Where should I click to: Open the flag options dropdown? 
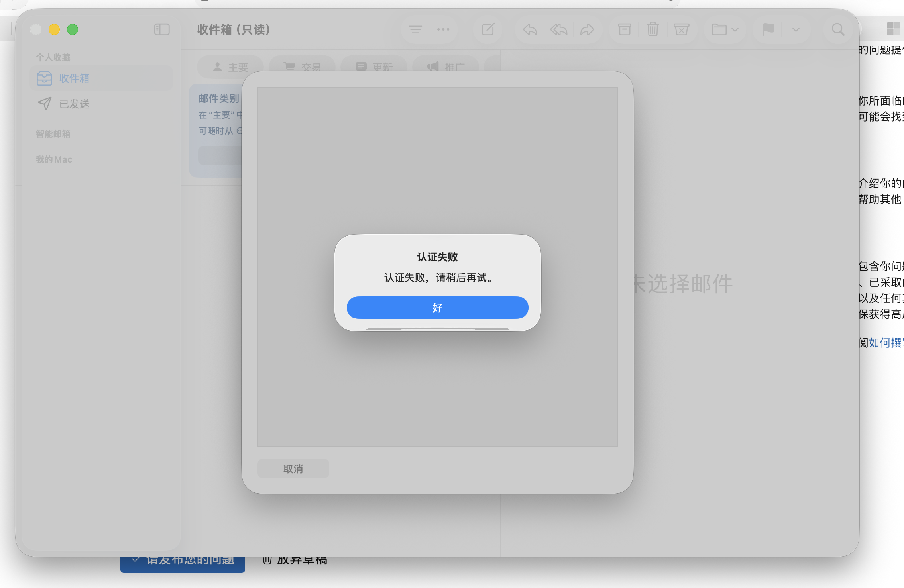(x=796, y=29)
